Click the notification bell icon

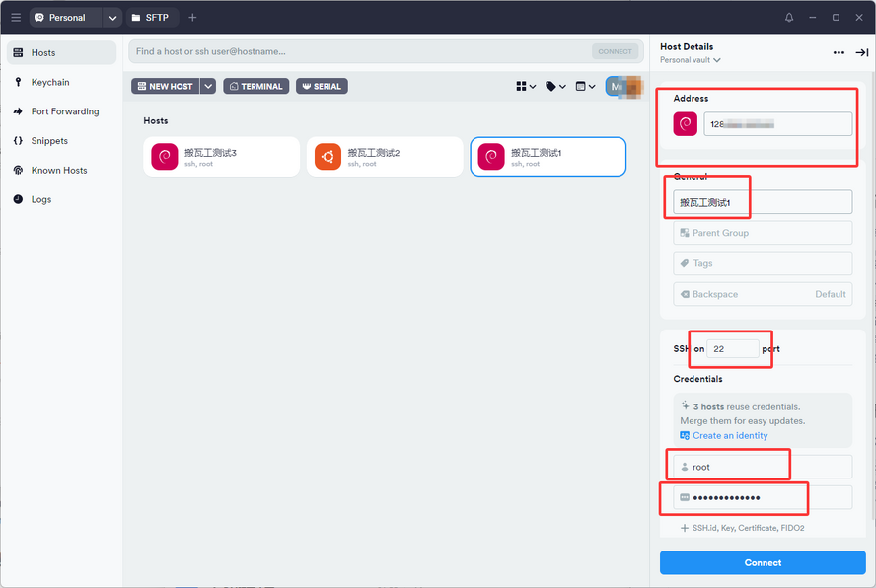(788, 18)
